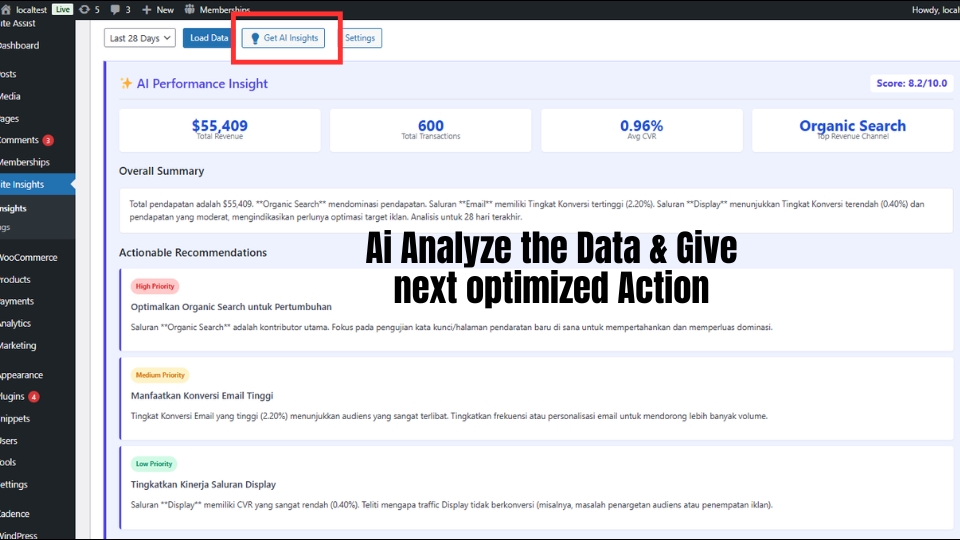Click the home icon beside localtest

click(x=6, y=9)
